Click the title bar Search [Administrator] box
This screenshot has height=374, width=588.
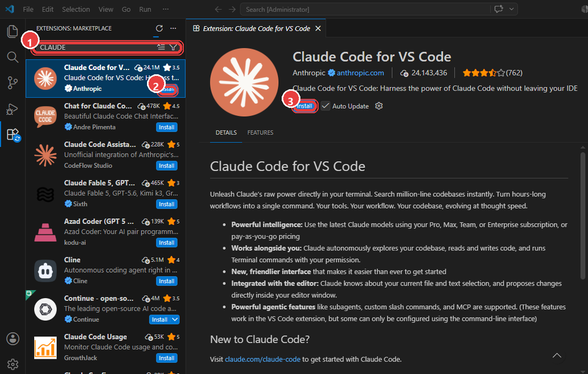365,9
